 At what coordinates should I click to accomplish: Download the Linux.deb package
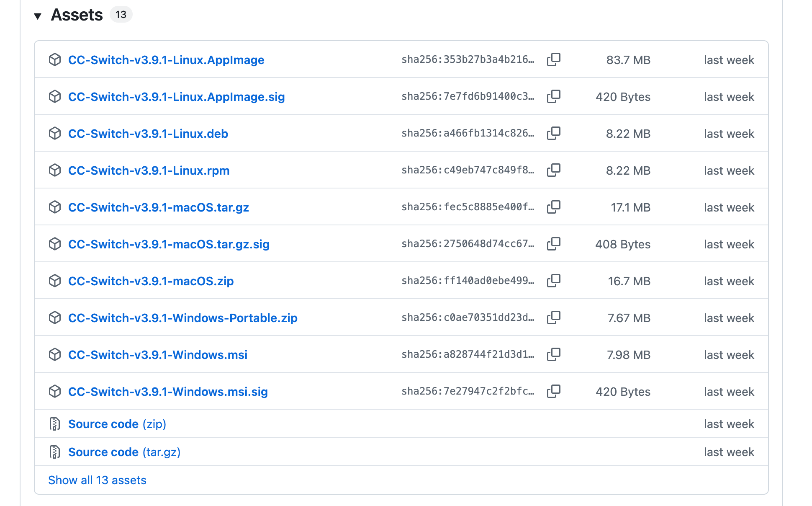tap(148, 134)
